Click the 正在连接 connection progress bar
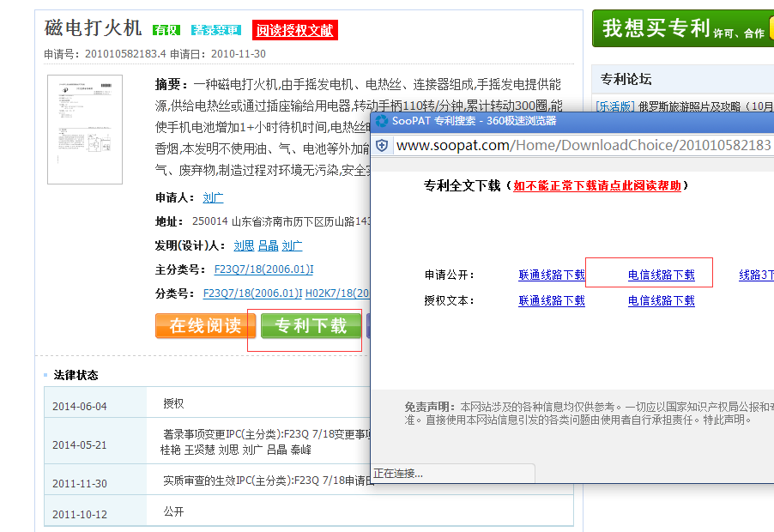This screenshot has width=774, height=532. pyautogui.click(x=455, y=473)
